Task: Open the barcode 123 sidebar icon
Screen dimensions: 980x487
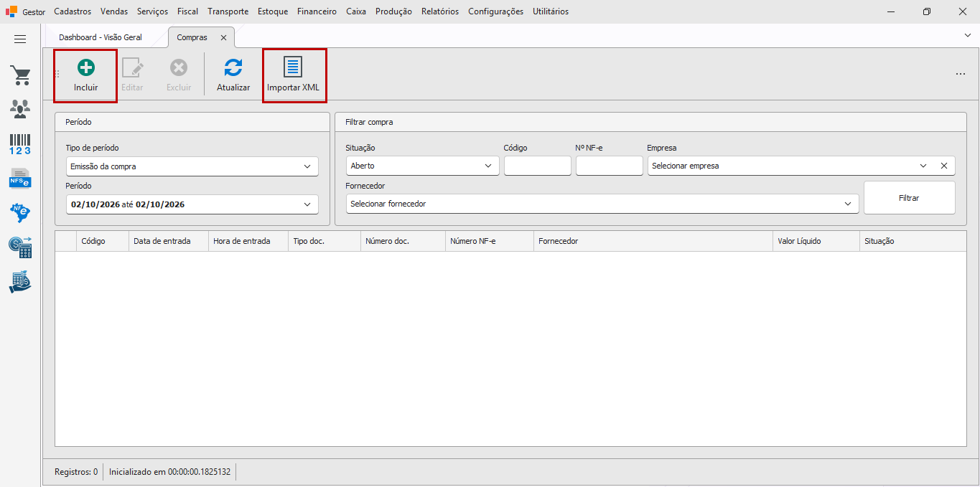Action: [20, 143]
